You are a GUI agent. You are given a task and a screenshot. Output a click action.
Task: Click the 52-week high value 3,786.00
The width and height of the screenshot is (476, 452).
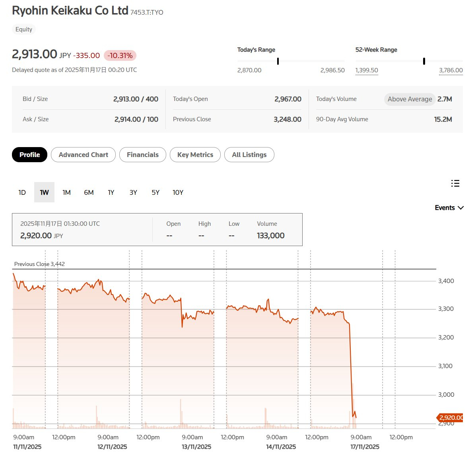coord(451,70)
